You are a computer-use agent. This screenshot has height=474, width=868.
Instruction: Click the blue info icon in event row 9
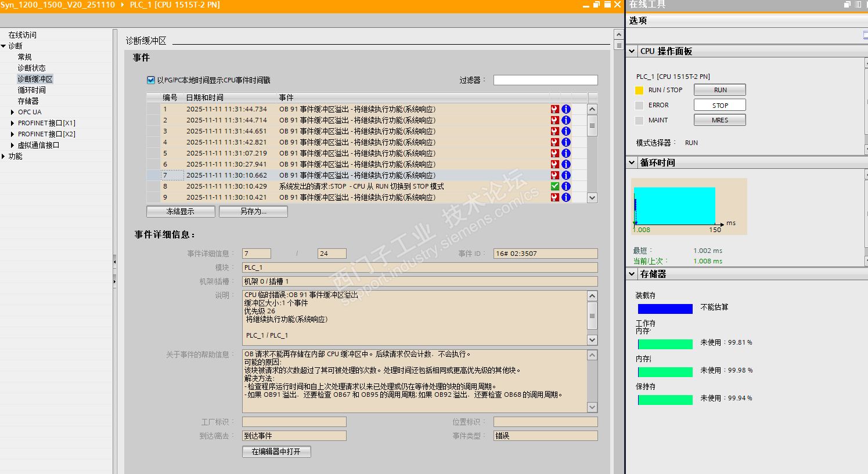[x=566, y=197]
